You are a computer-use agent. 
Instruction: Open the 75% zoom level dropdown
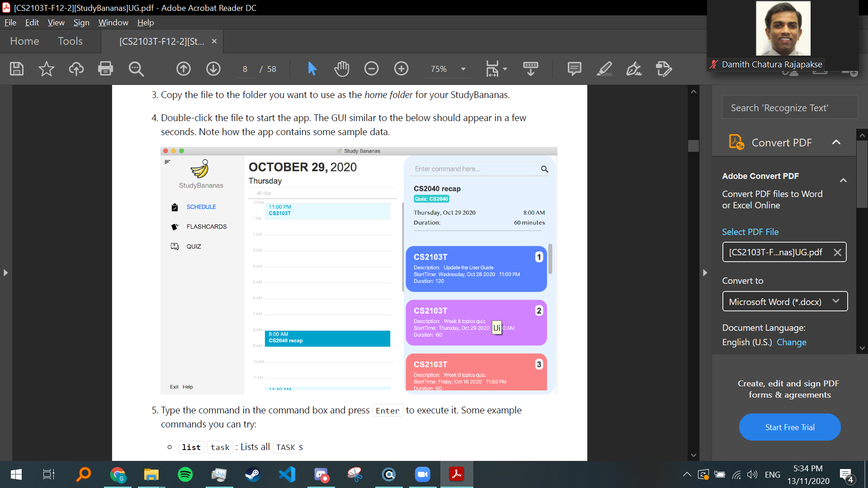pos(463,69)
